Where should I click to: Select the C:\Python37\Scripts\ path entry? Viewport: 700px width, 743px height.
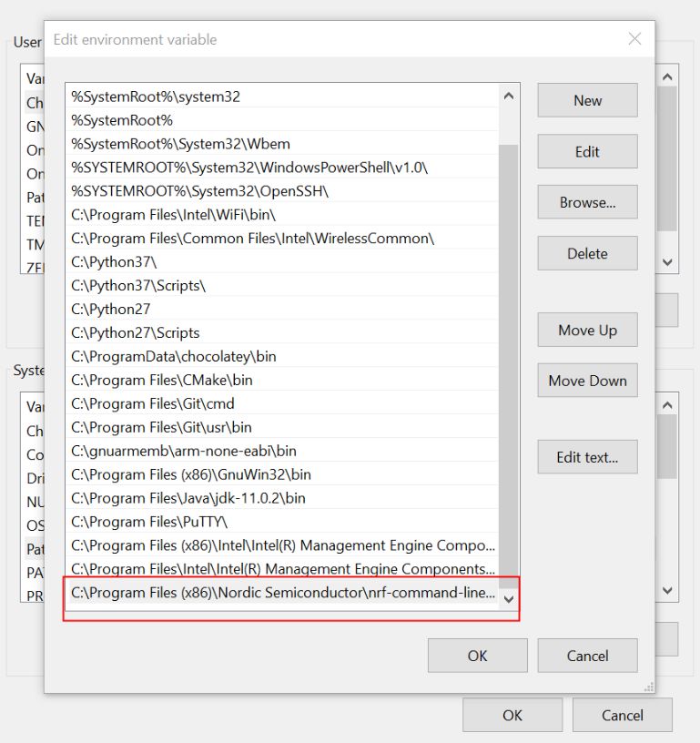[x=138, y=286]
